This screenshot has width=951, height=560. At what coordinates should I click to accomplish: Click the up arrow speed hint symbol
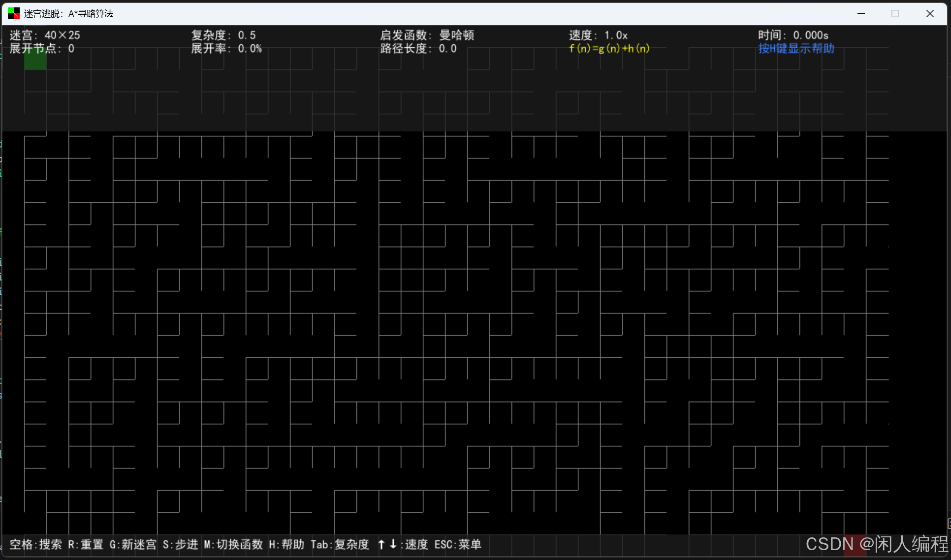(381, 544)
